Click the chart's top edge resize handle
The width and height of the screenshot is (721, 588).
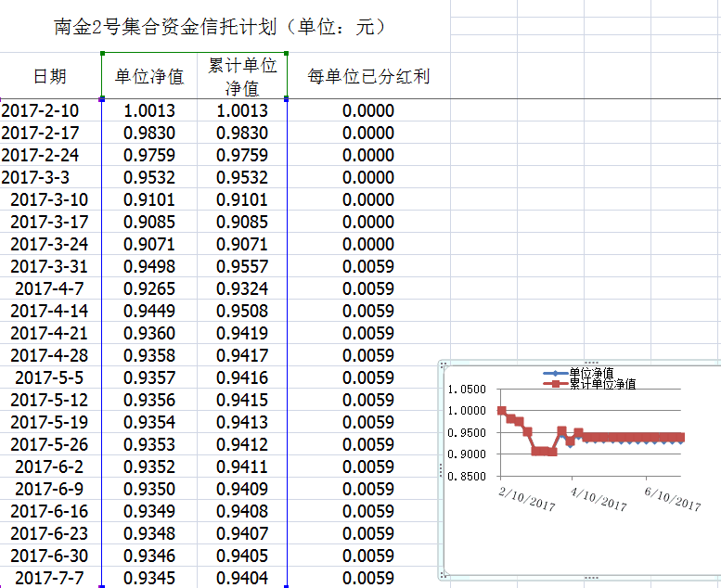pos(585,364)
